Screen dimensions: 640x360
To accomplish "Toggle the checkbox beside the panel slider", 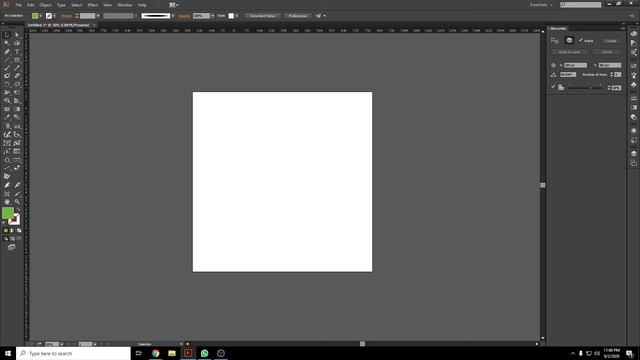I will pos(553,87).
